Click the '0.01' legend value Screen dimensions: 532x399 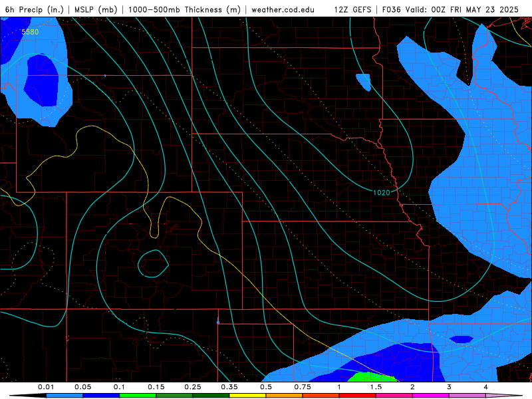tap(46, 387)
